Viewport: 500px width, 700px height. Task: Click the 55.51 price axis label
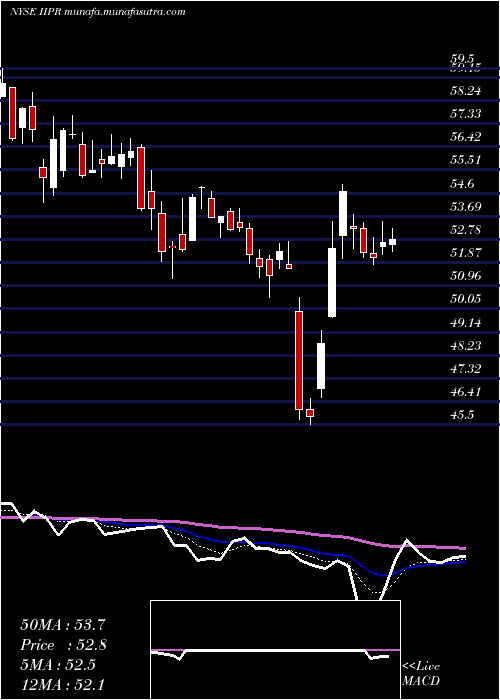(x=465, y=159)
